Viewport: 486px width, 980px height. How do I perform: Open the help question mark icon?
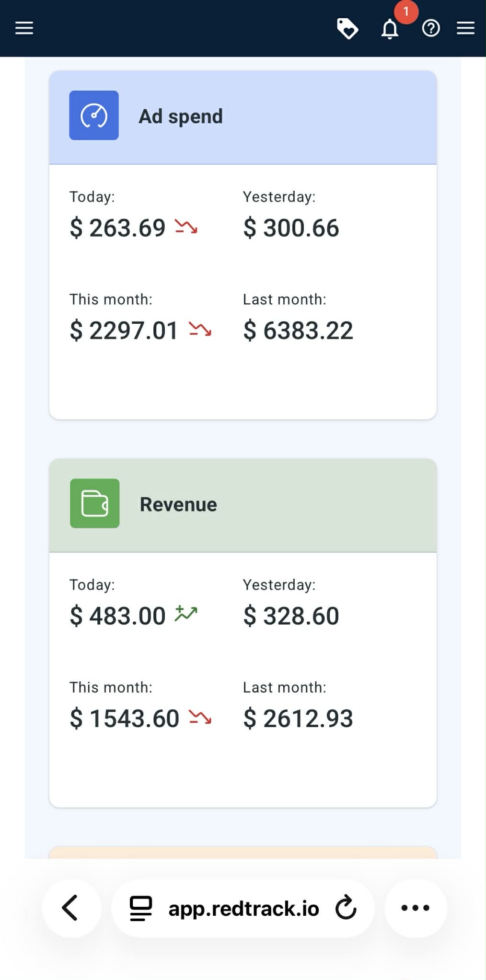click(x=430, y=29)
